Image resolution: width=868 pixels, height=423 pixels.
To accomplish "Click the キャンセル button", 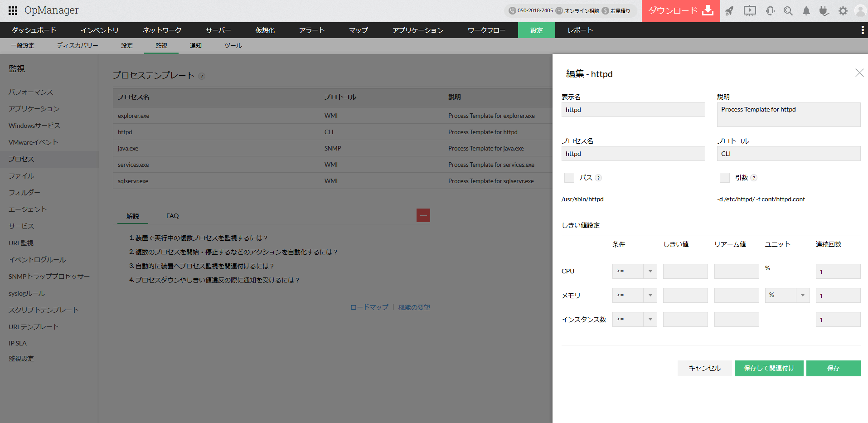I will coord(705,368).
